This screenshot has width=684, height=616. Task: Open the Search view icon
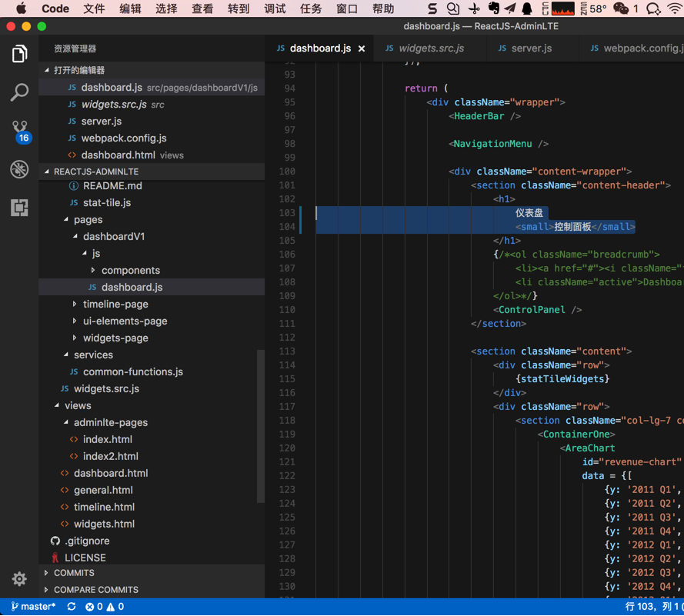click(x=19, y=92)
